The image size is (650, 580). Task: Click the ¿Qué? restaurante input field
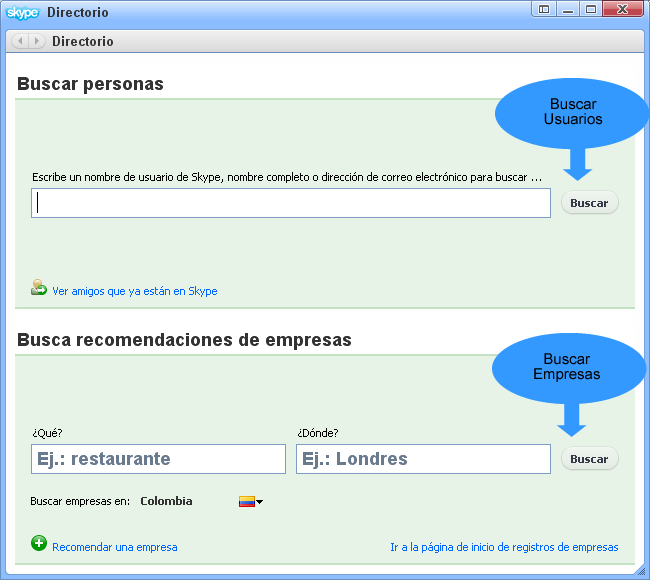pos(158,459)
